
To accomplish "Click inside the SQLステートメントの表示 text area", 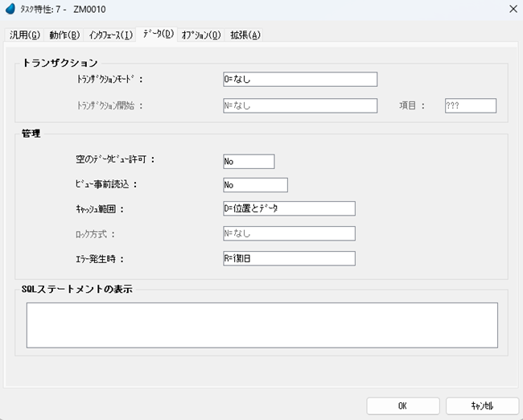I will pyautogui.click(x=261, y=325).
